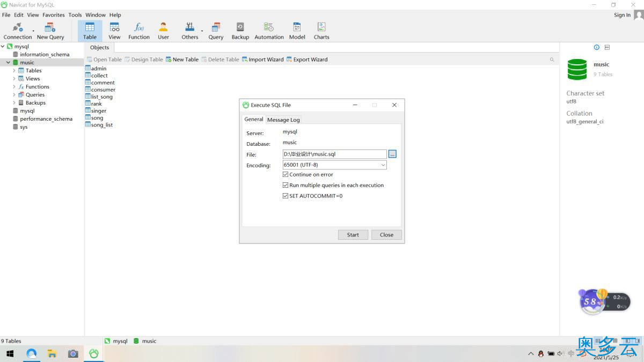Switch to the Message Log tab
Screen dimensions: 644x362
283,120
